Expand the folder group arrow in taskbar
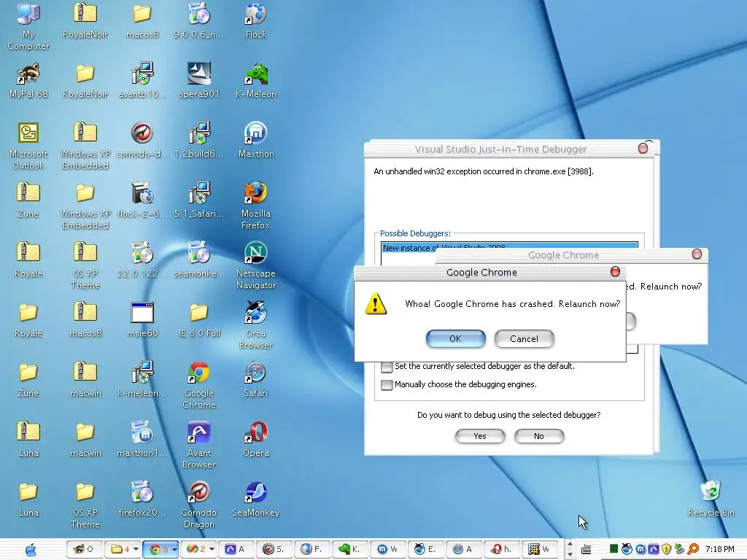Image resolution: width=747 pixels, height=560 pixels. tap(136, 550)
